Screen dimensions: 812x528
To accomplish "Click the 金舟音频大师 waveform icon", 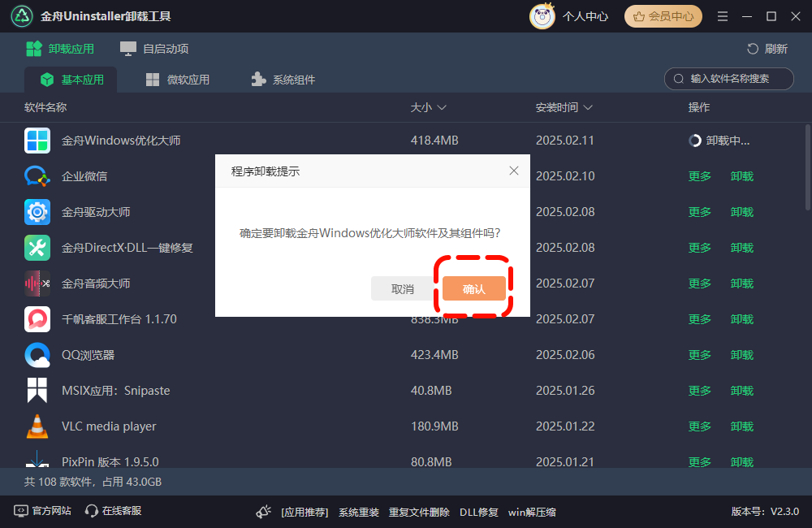I will coord(37,283).
